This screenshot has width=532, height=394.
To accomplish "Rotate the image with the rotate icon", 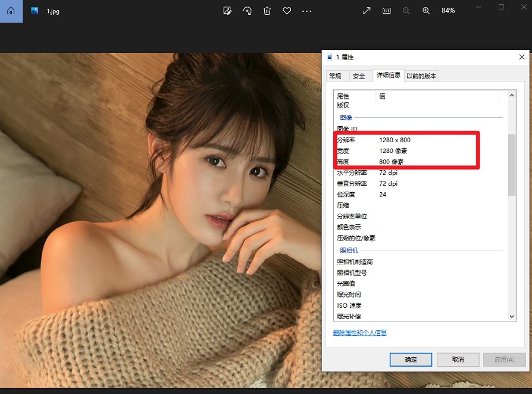I will pyautogui.click(x=248, y=11).
